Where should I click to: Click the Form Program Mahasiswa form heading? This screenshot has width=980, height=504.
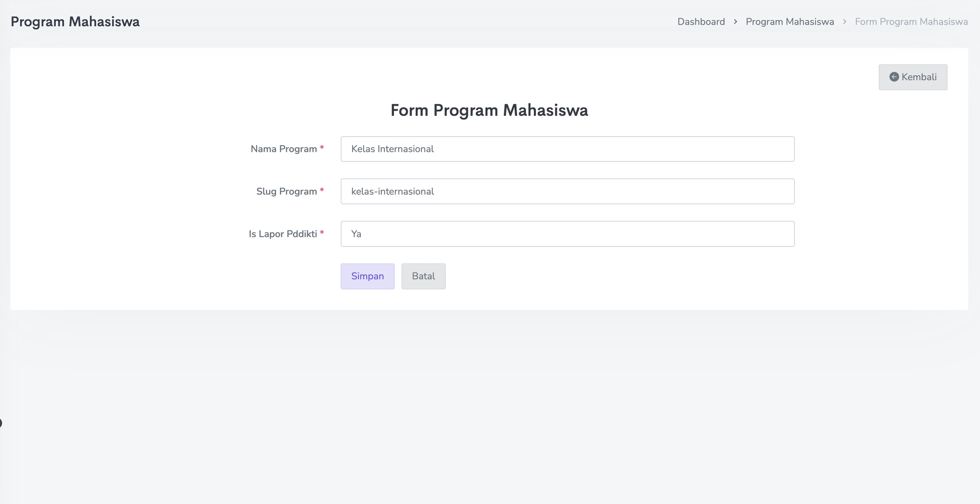coord(489,110)
